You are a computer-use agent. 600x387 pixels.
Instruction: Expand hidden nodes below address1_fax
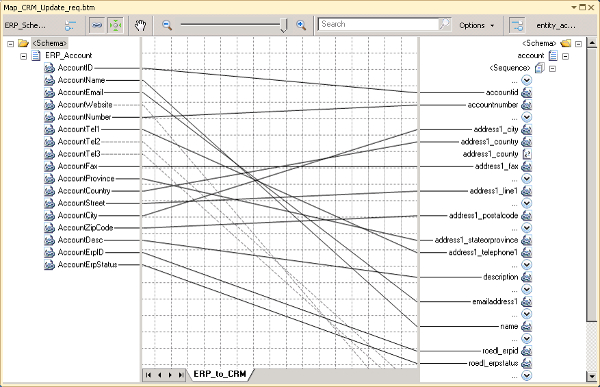coord(527,178)
